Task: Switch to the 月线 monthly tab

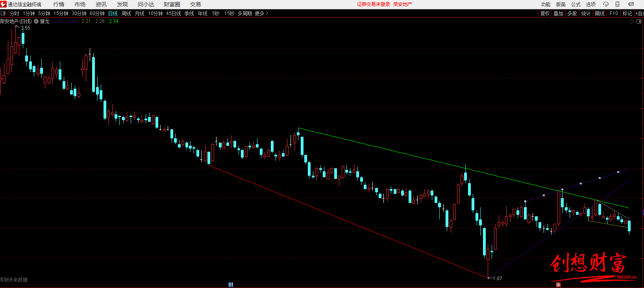Action: click(x=140, y=13)
